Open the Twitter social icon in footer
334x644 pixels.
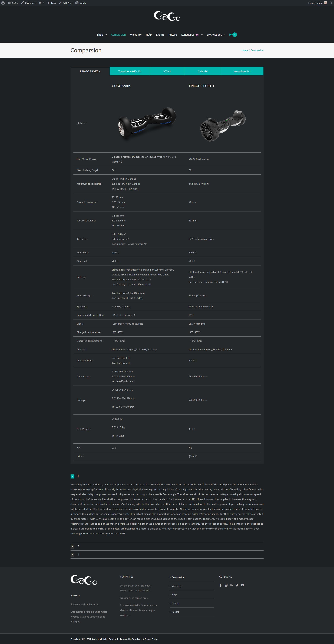click(x=237, y=585)
